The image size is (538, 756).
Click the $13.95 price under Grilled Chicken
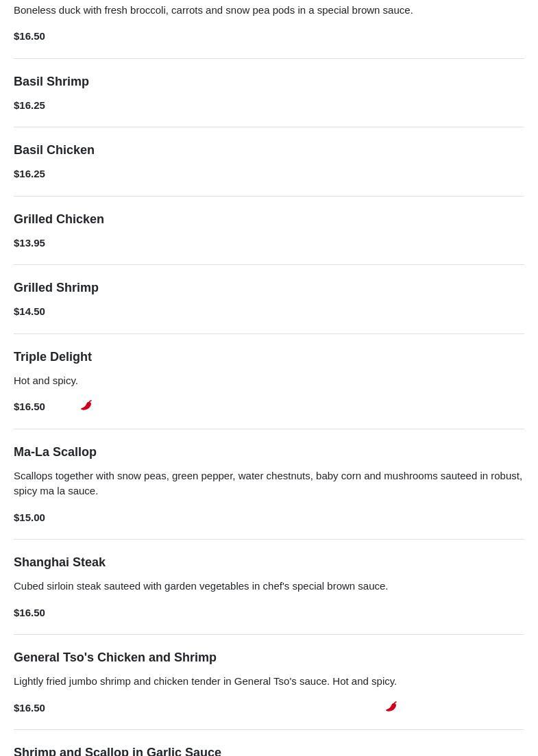click(29, 242)
